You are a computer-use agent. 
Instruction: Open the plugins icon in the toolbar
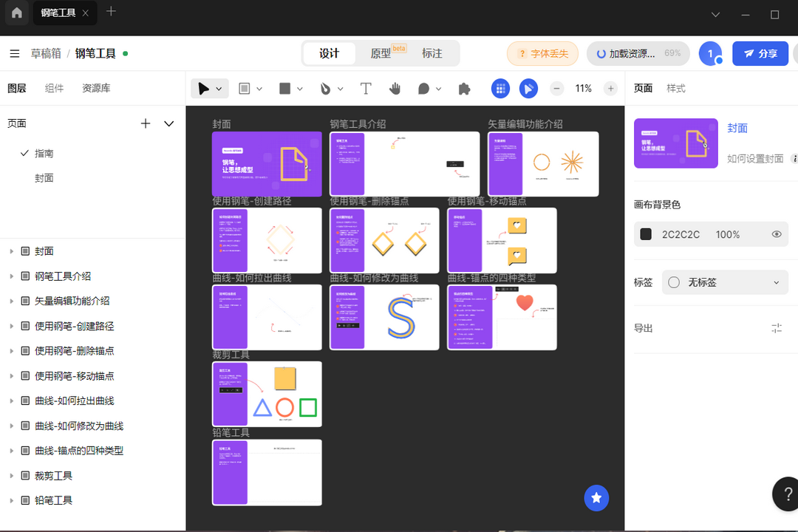click(463, 88)
